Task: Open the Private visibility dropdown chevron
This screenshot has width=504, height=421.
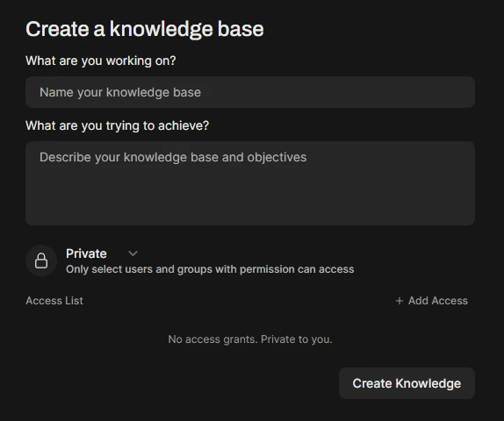Action: (x=133, y=253)
